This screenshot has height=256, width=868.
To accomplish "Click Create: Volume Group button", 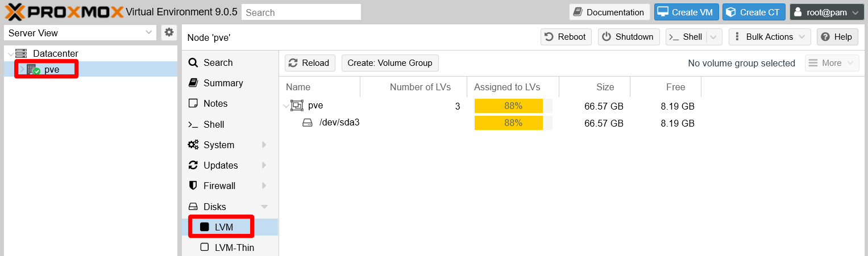I will tap(390, 63).
